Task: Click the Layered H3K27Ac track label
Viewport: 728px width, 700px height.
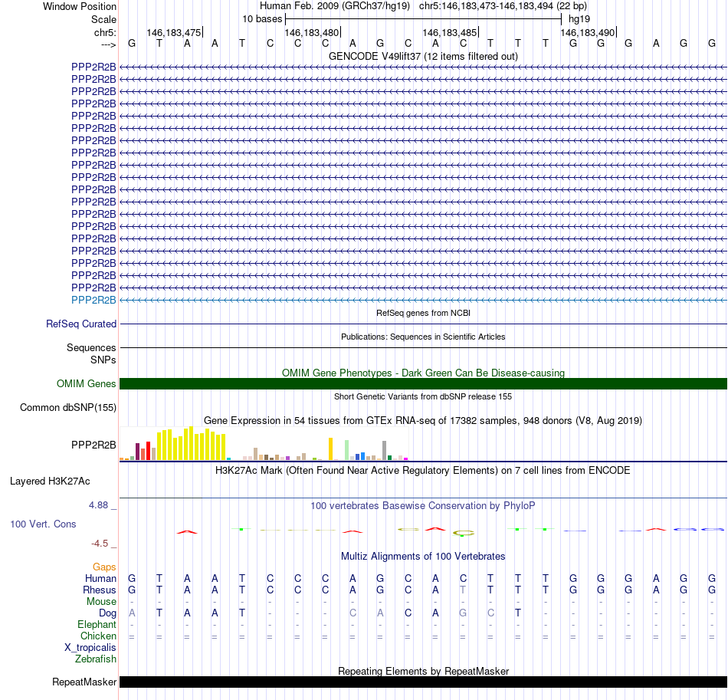Action: [x=50, y=481]
